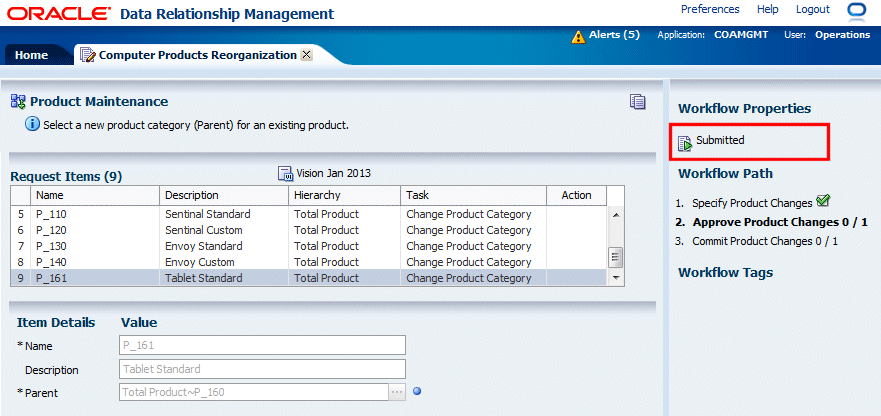The width and height of the screenshot is (881, 416).
Task: Click the copy pages icon beside Product Maintenance
Action: [638, 101]
